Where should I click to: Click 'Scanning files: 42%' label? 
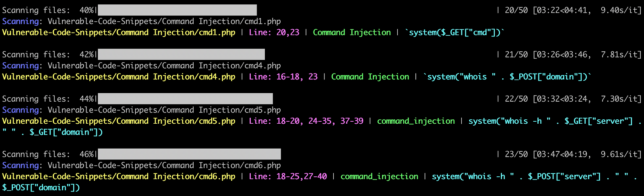[x=48, y=54]
